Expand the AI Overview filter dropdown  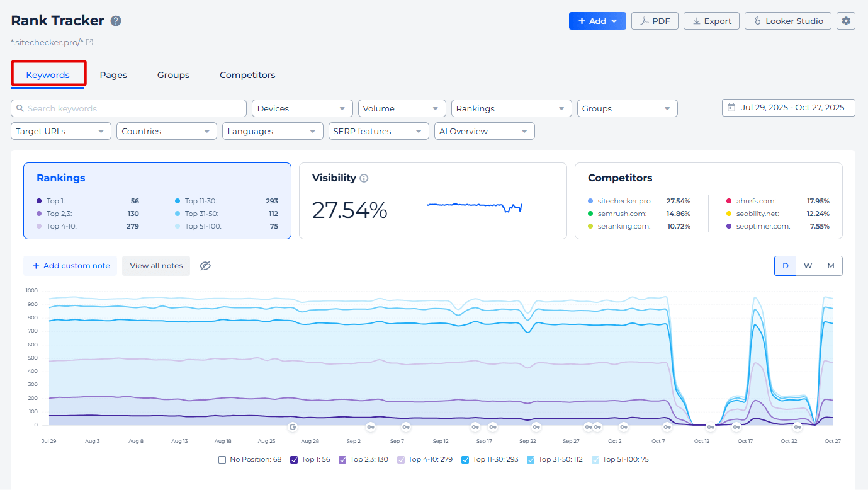pos(484,131)
